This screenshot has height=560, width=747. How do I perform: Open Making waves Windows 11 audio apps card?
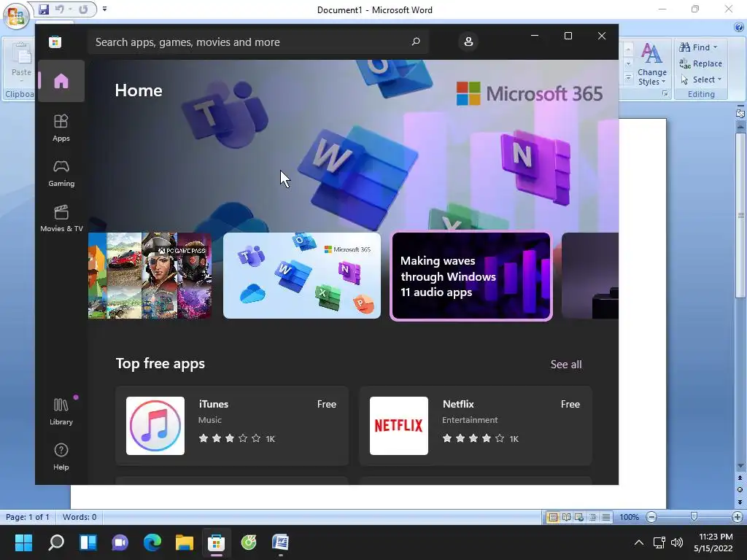(471, 276)
